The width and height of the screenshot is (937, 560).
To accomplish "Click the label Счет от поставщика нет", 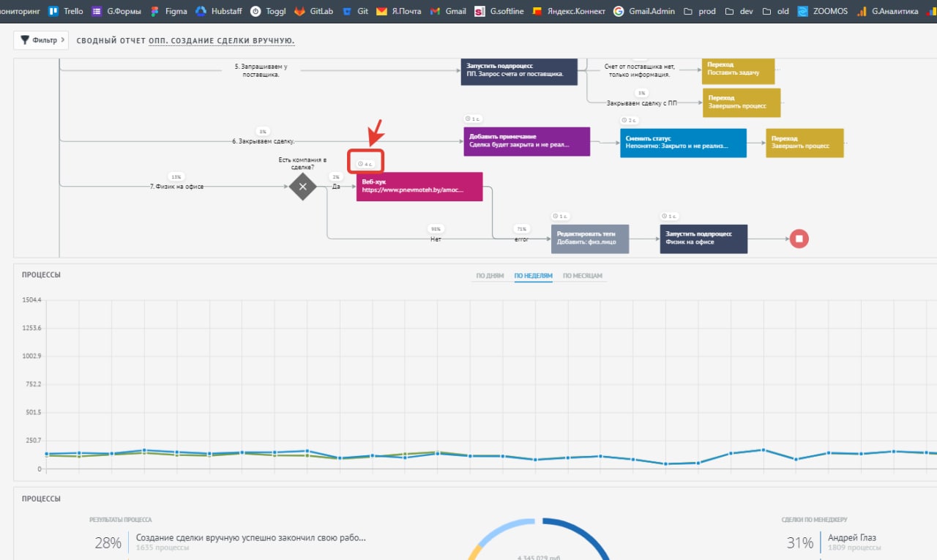I will coord(638,70).
